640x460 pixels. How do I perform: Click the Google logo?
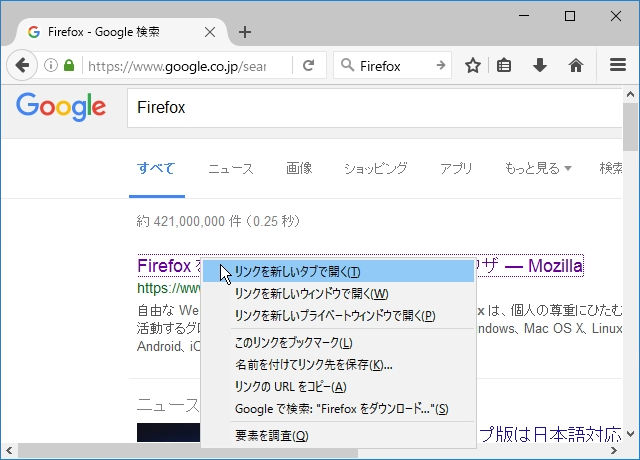point(61,107)
